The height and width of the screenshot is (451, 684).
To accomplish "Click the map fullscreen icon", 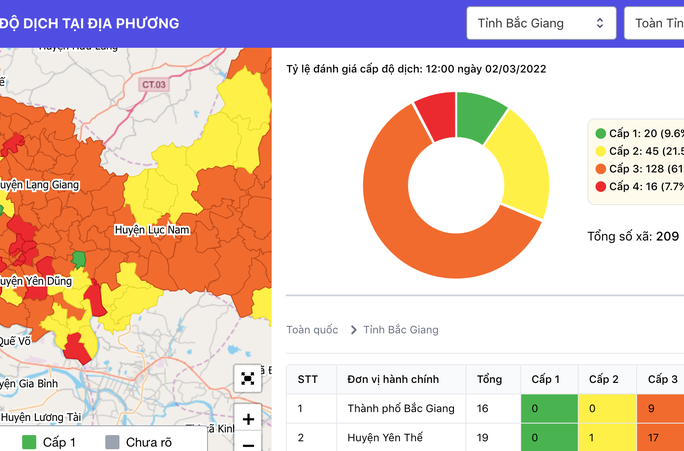I will (248, 378).
